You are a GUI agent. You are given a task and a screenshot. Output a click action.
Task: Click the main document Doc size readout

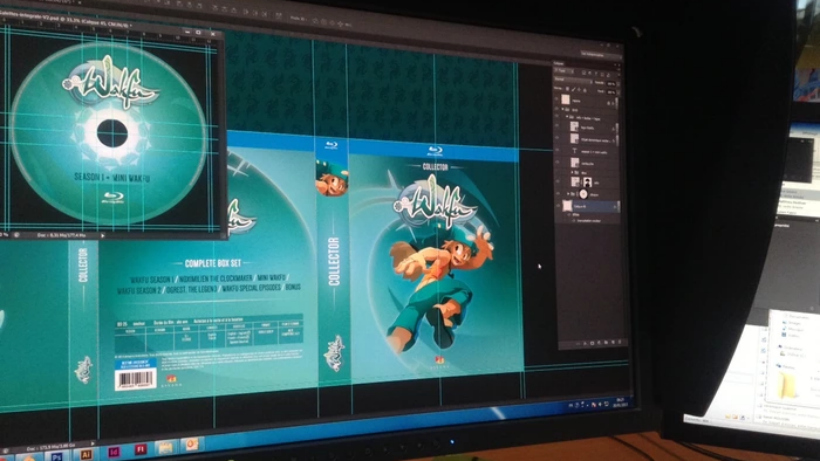point(52,446)
